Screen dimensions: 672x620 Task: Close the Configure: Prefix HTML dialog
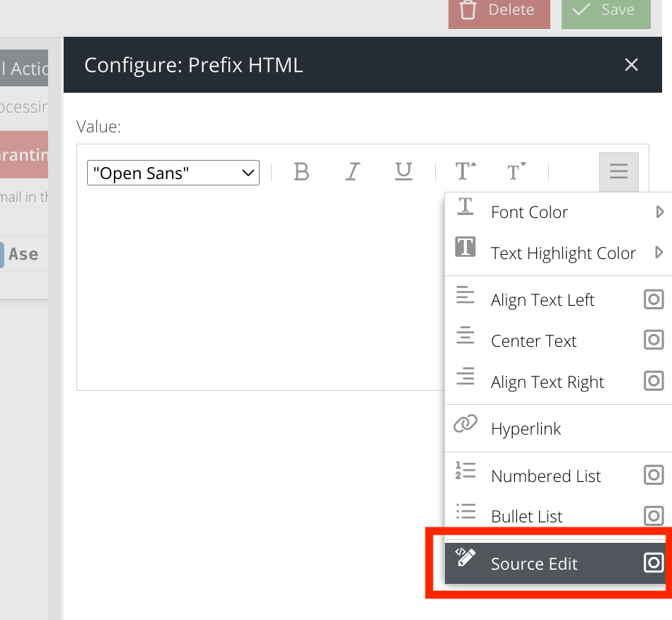tap(631, 65)
